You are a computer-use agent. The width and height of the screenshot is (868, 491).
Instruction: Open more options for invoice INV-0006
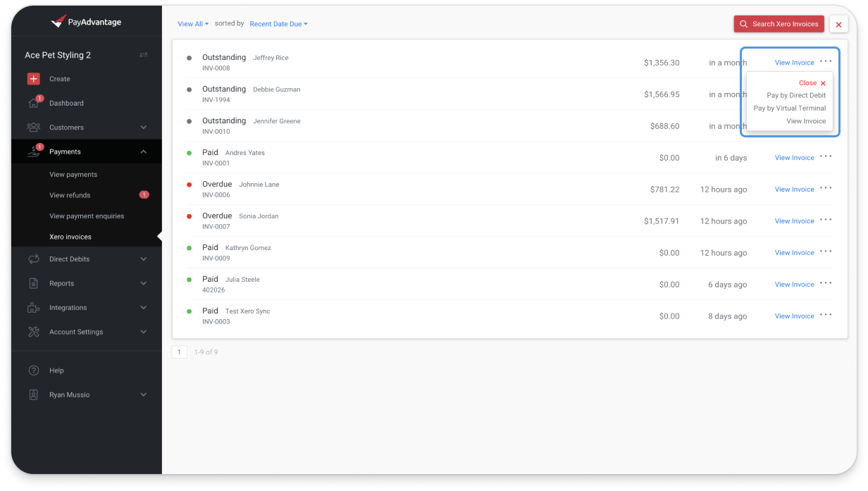[826, 188]
